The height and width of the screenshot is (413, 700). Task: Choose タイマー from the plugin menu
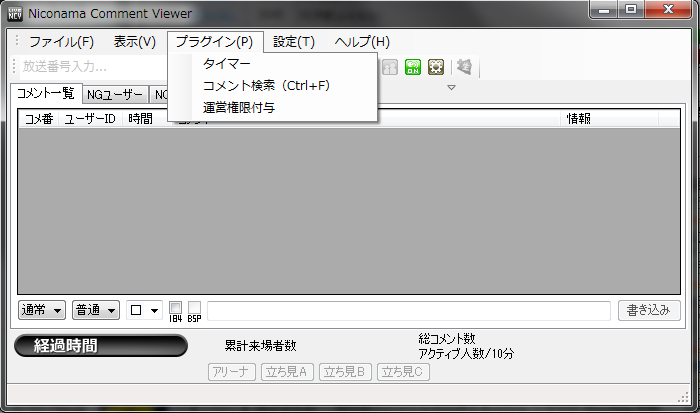tap(272, 64)
